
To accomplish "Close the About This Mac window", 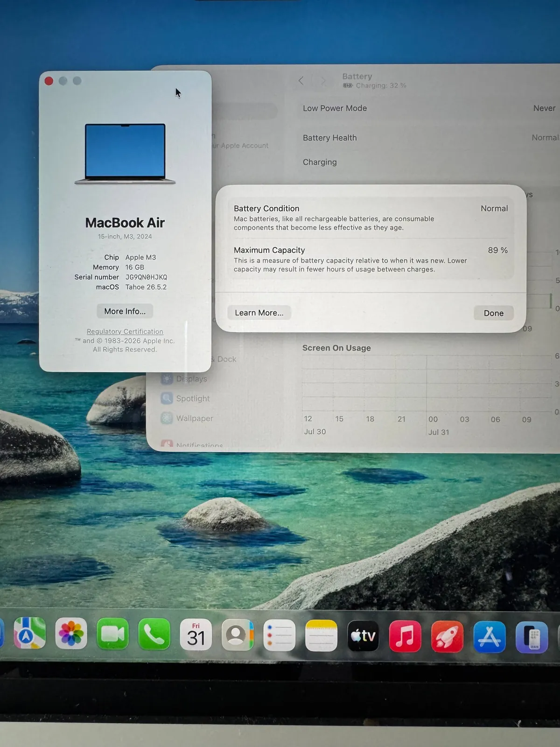I will point(49,81).
